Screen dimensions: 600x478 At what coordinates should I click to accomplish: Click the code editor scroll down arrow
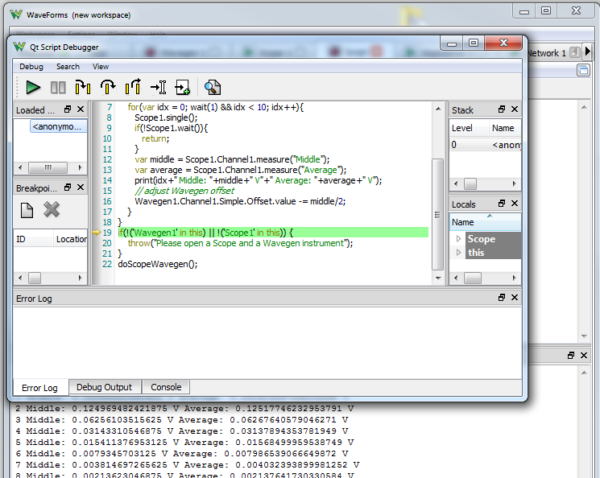(x=438, y=278)
